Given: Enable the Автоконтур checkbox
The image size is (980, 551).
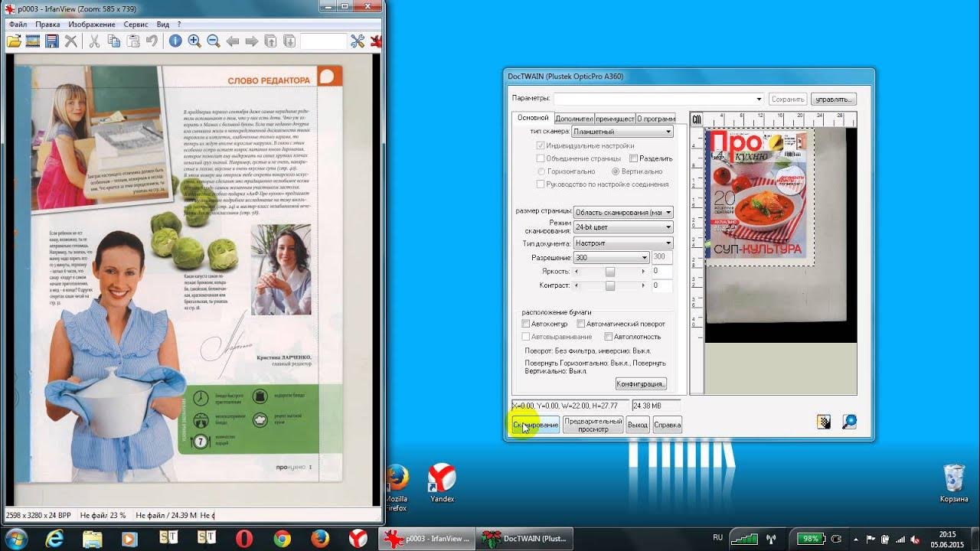Looking at the screenshot, I should click(x=525, y=324).
